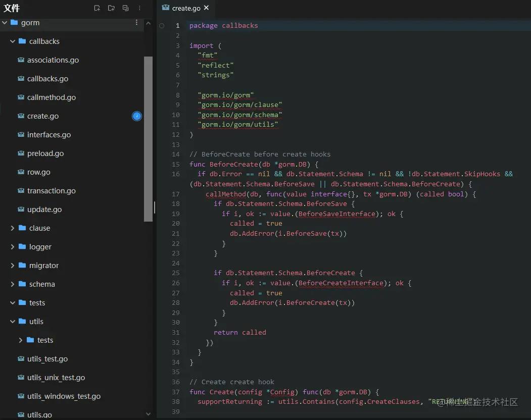Expand the schema folder

tap(13, 284)
